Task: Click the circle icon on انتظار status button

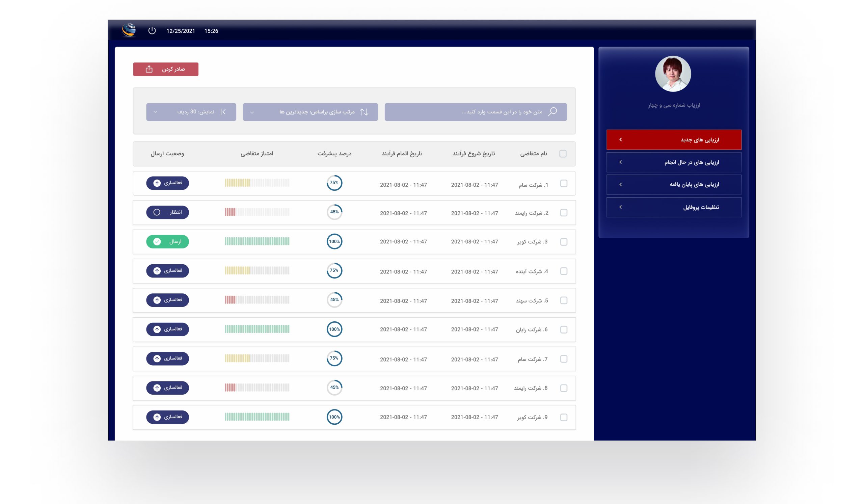Action: click(157, 212)
